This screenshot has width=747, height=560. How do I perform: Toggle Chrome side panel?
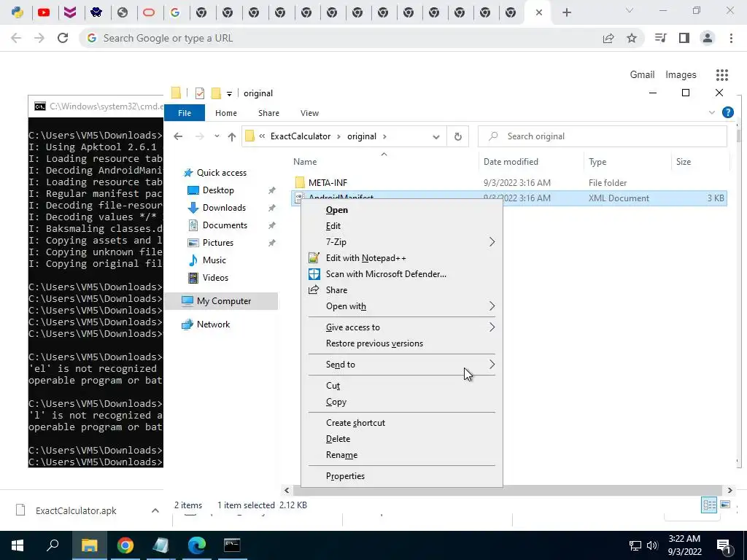(684, 38)
